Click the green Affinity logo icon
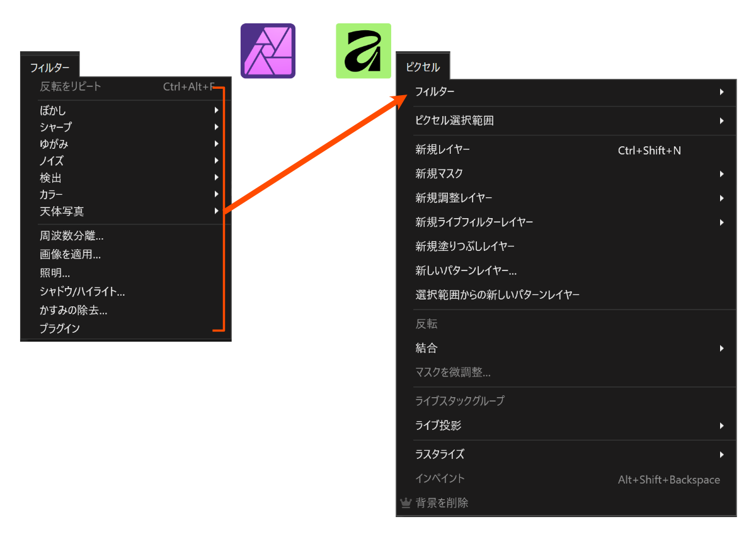The height and width of the screenshot is (539, 756). [x=363, y=50]
